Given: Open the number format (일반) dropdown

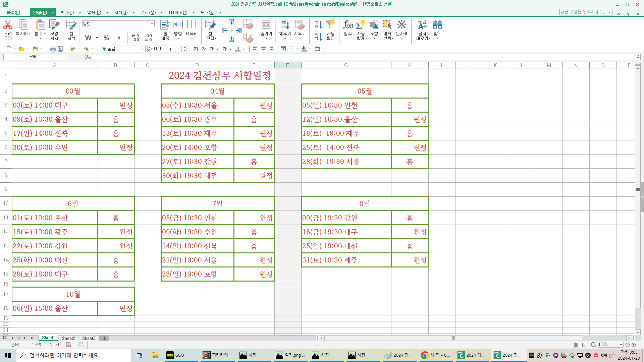Looking at the screenshot, I should [152, 24].
